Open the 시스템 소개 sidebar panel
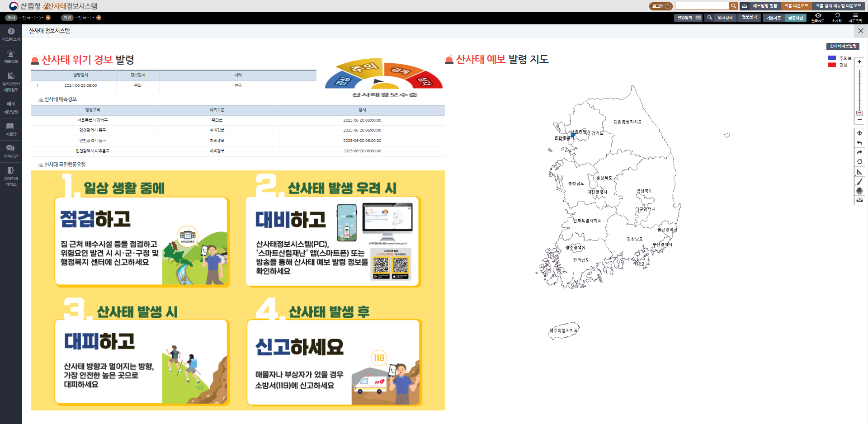Image resolution: width=868 pixels, height=424 pixels. click(x=10, y=34)
